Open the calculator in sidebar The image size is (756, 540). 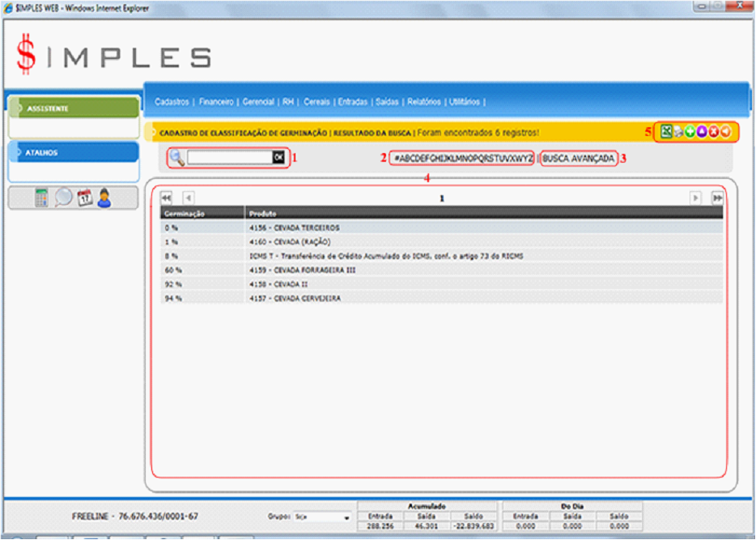42,198
